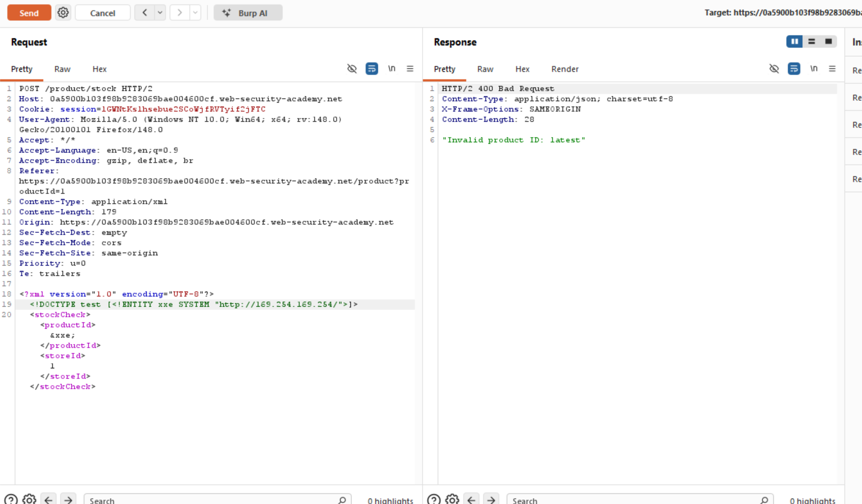
Task: Click the session cookie value
Action: pos(184,109)
